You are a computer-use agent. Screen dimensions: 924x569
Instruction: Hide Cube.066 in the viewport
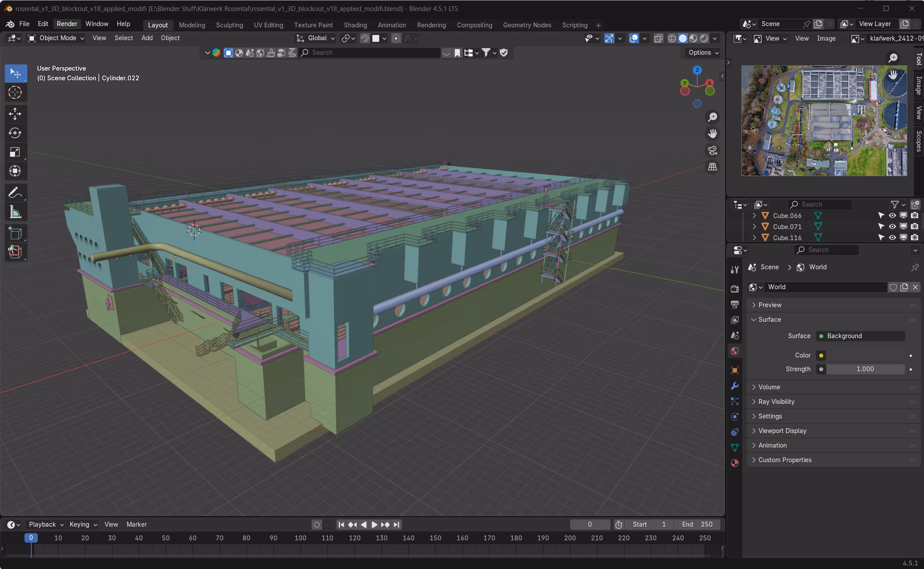892,215
